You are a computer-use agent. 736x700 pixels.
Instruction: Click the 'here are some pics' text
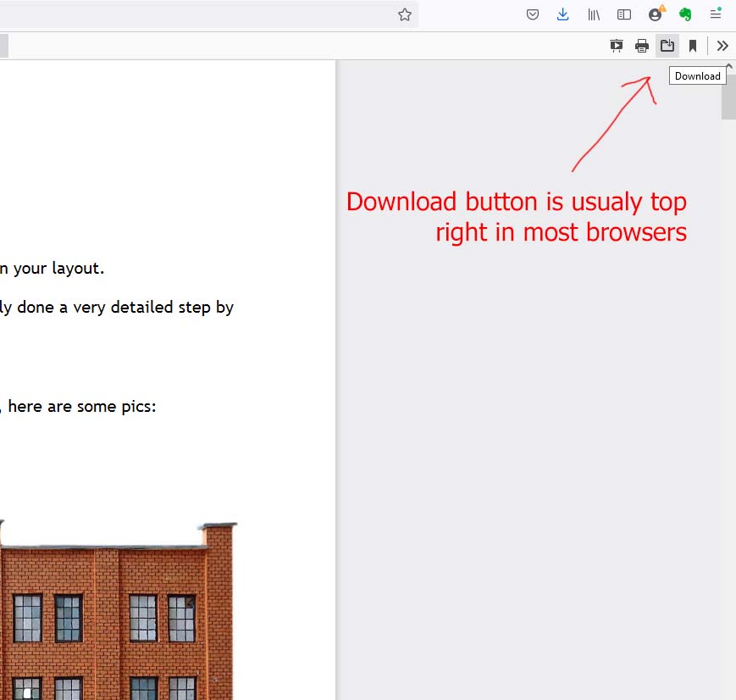(x=81, y=406)
